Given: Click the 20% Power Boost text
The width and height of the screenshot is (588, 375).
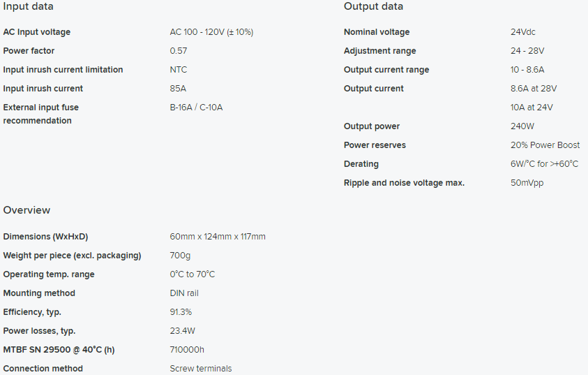Looking at the screenshot, I should 545,145.
